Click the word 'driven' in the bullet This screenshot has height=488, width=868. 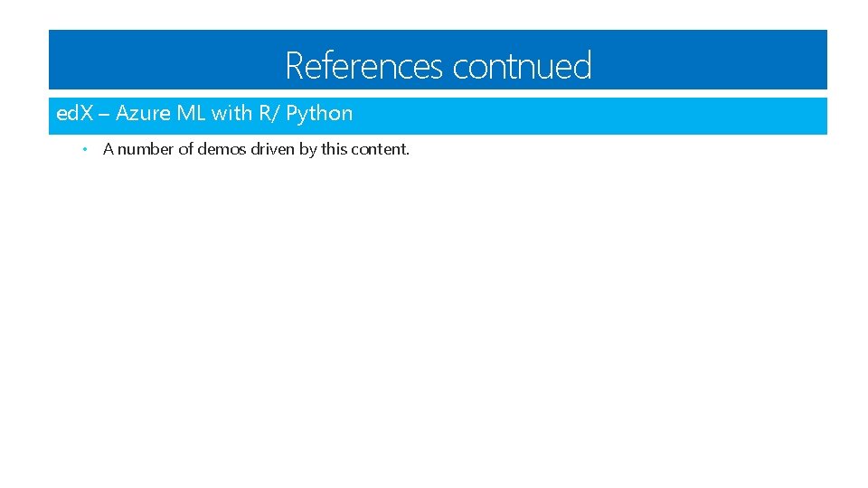click(x=269, y=149)
